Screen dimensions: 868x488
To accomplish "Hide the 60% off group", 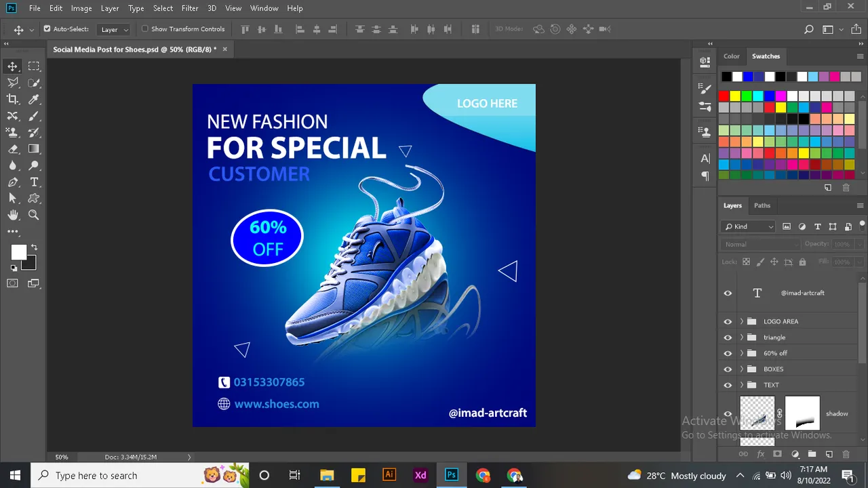I will click(728, 353).
